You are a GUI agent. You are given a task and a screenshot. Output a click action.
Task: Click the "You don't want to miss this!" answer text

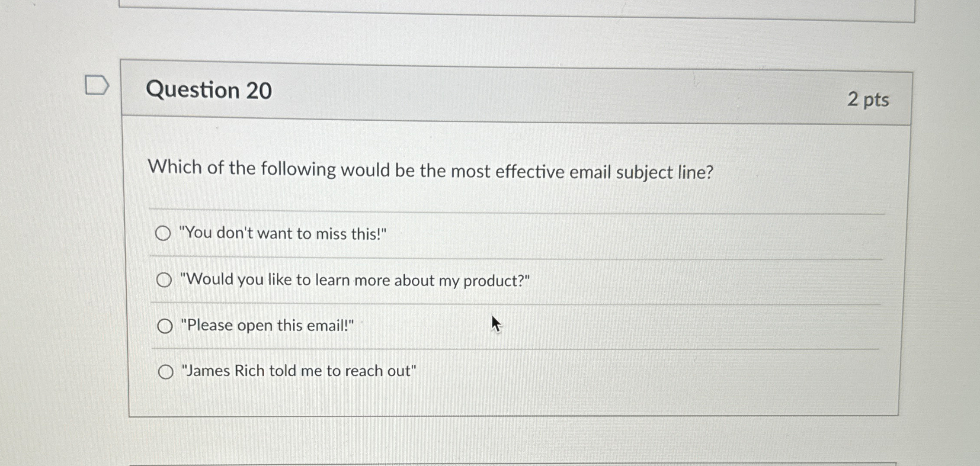point(282,234)
